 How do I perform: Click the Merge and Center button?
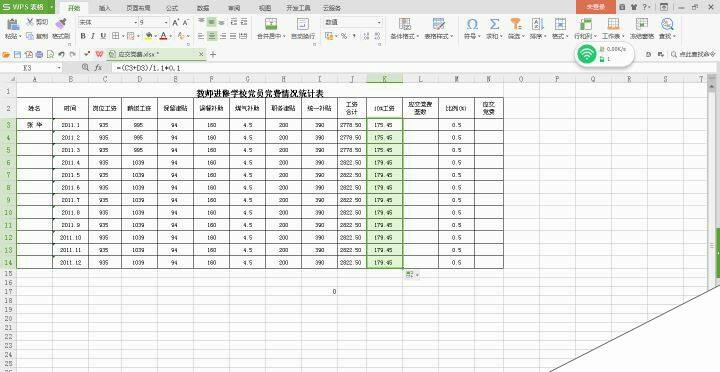[x=271, y=29]
